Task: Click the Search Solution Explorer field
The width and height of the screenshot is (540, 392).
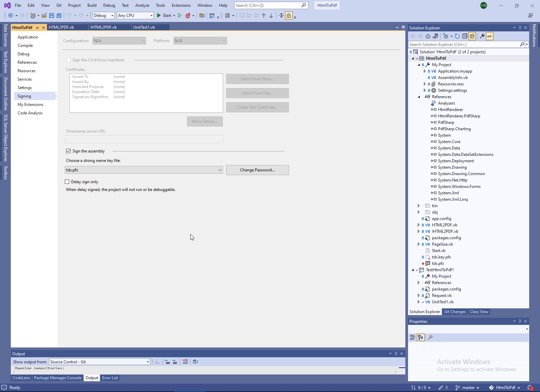Action: [464, 45]
